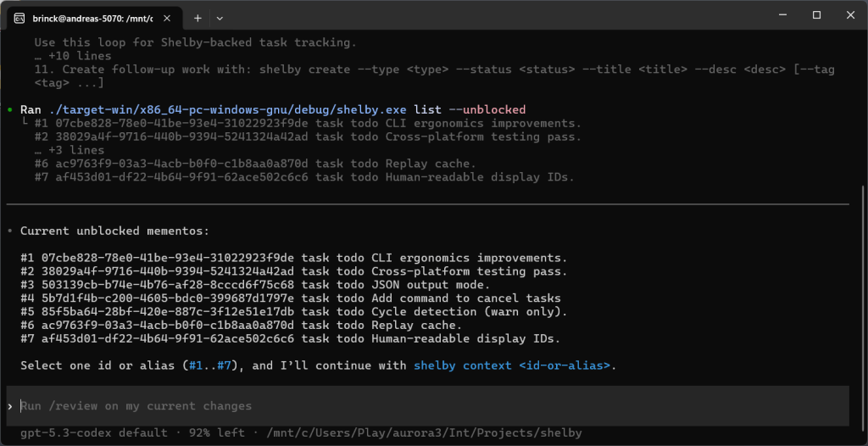Minimize the terminal window
Screen dimensions: 868x446
[x=777, y=15]
